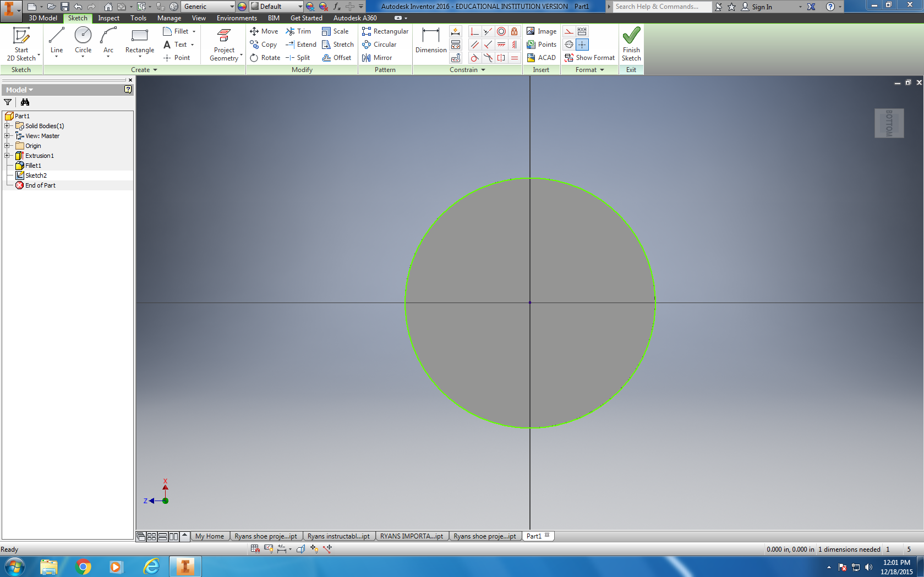This screenshot has height=577, width=924.
Task: Expand the View: Master node
Action: point(7,136)
